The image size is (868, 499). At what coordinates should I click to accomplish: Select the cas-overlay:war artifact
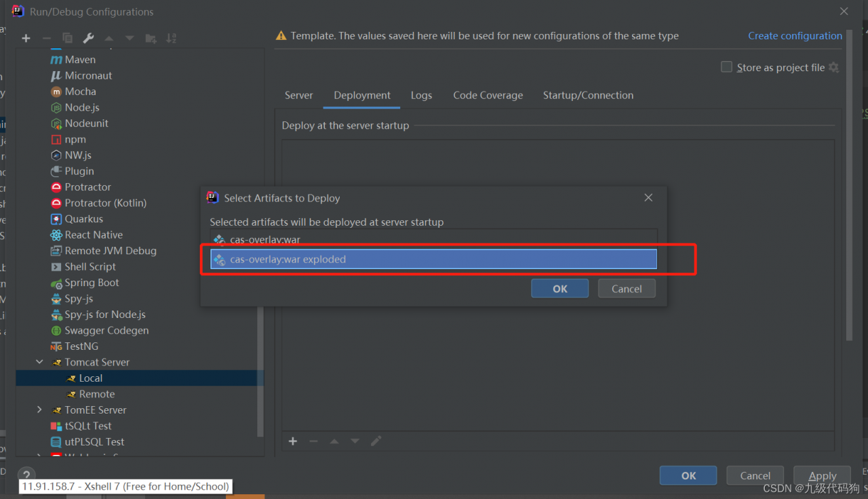[x=434, y=239]
